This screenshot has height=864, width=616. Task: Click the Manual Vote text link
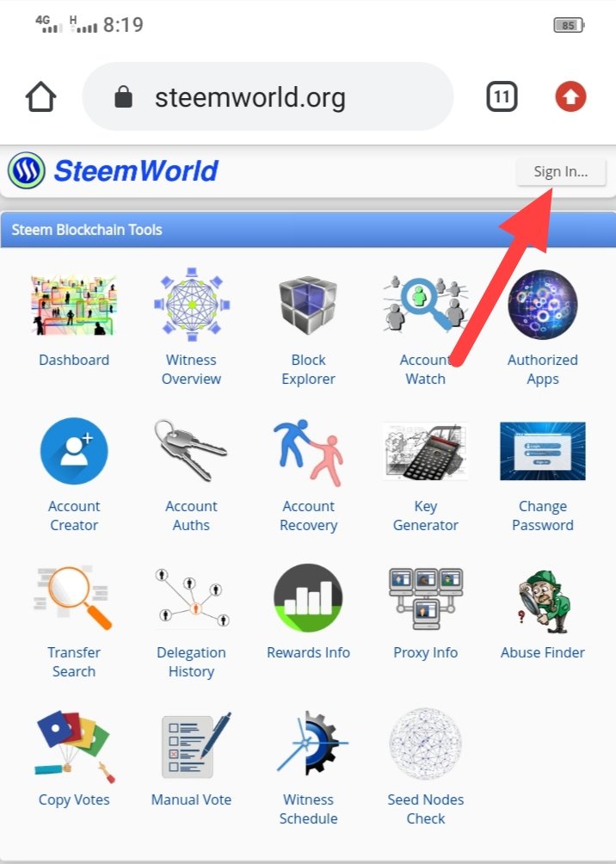click(191, 799)
